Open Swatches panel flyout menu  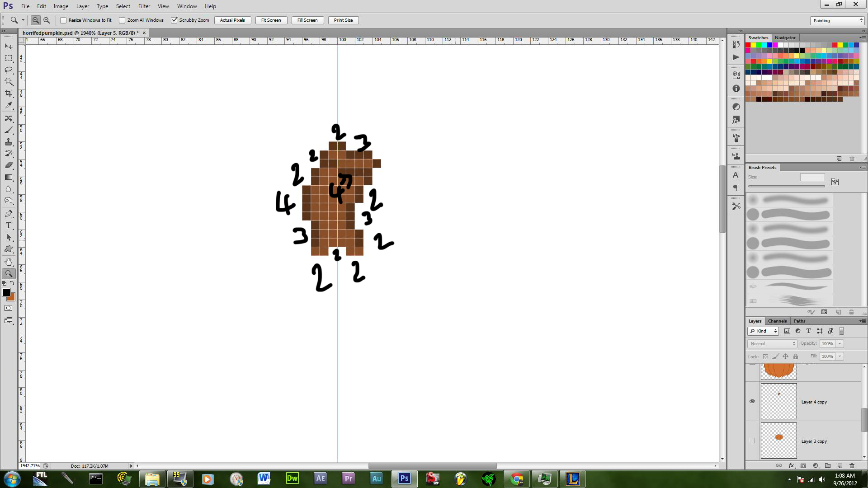[x=862, y=38]
